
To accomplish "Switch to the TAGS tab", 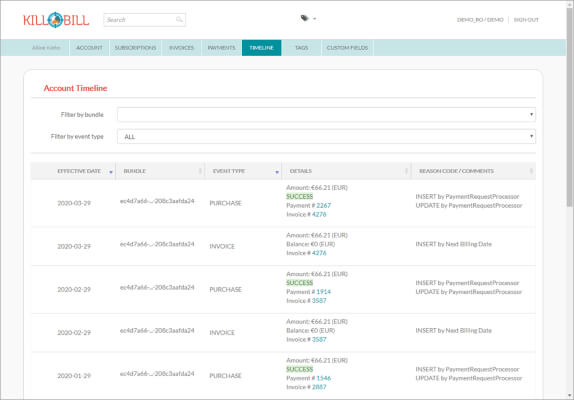I will [x=301, y=48].
